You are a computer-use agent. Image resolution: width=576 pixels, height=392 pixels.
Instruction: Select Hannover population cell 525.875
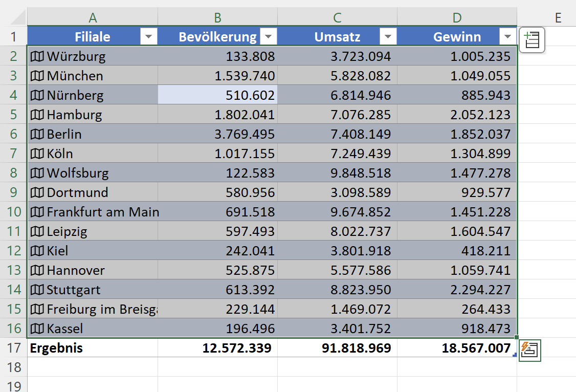click(217, 270)
